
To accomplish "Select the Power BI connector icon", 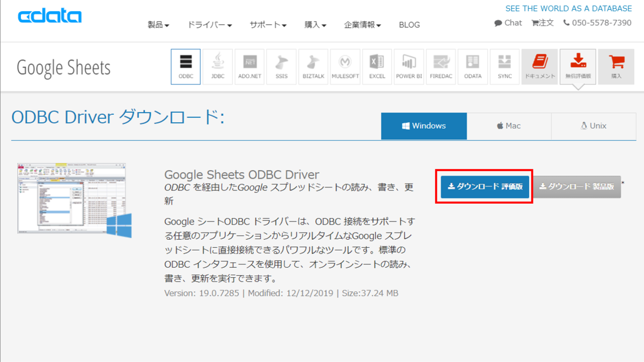I will point(409,67).
